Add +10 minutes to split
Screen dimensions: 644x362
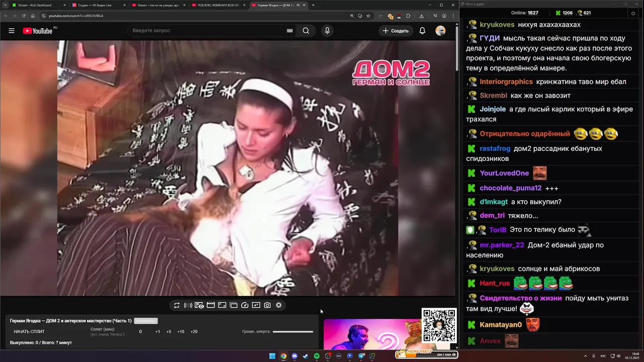pos(181,332)
